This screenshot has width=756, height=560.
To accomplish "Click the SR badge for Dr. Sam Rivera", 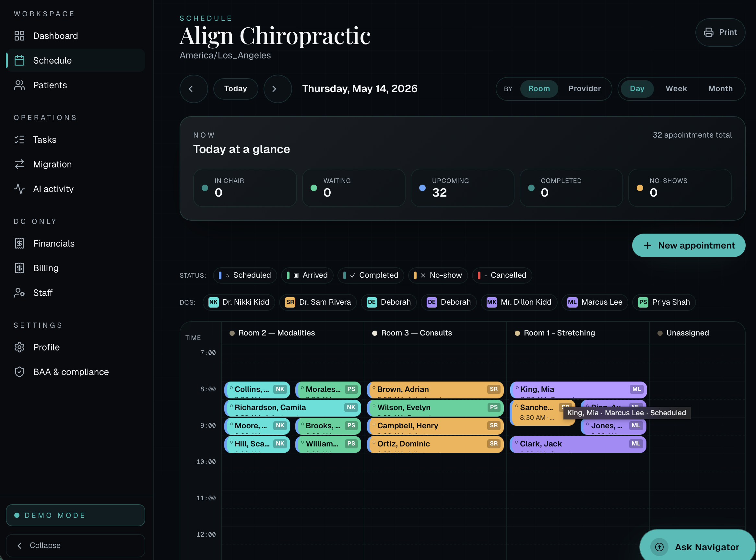I will pyautogui.click(x=290, y=302).
